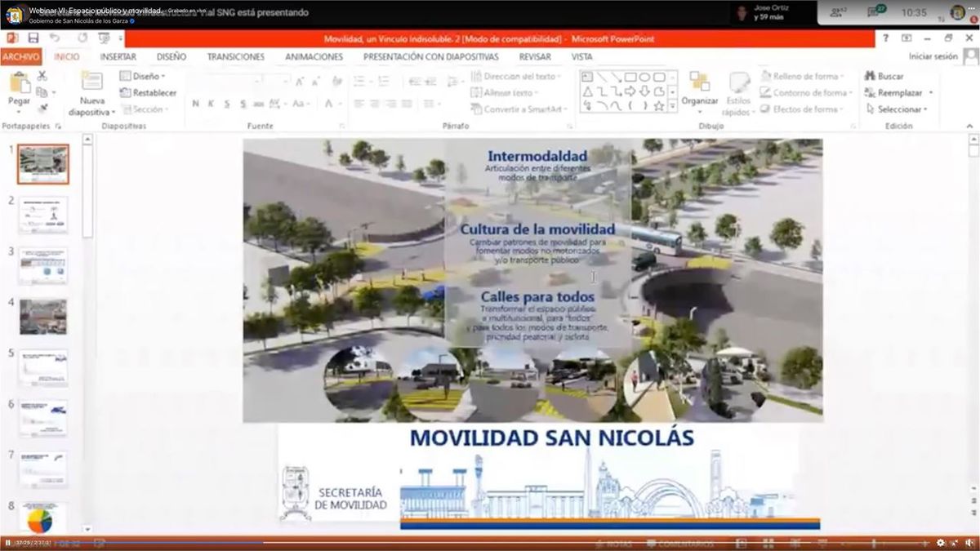Pick the star shape in shapes gallery

point(659,105)
